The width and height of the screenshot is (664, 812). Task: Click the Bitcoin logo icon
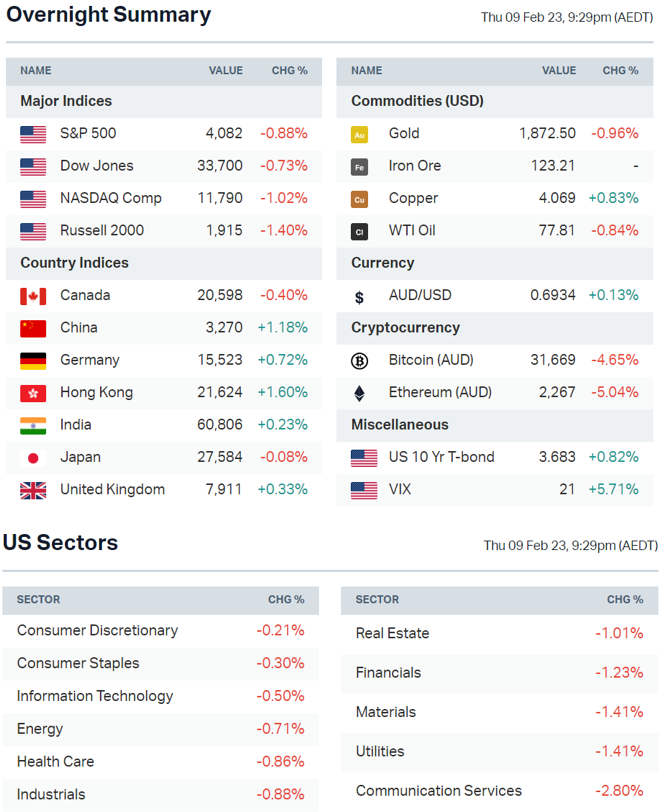360,361
